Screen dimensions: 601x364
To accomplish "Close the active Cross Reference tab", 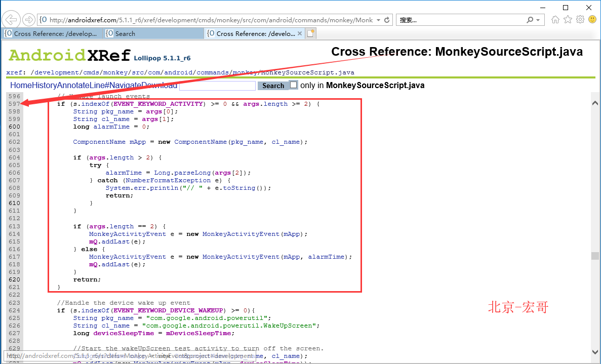I will [x=300, y=34].
